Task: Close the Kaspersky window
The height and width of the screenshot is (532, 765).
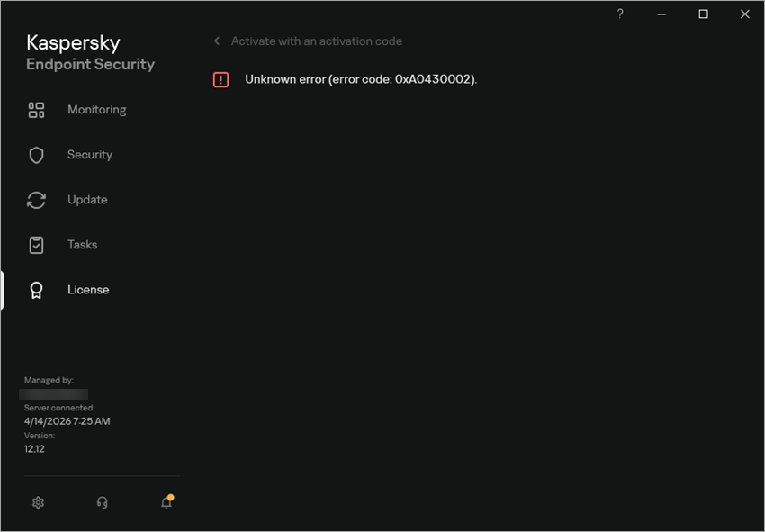Action: (x=744, y=14)
